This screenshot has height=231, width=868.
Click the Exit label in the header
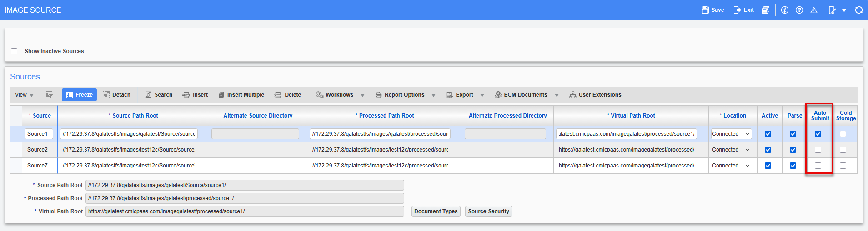coord(748,10)
